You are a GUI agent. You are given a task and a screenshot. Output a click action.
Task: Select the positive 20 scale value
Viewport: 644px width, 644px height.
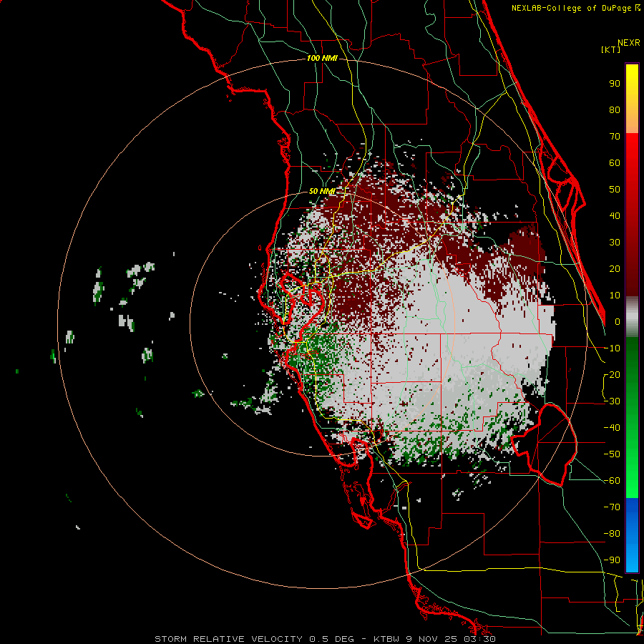pos(615,269)
